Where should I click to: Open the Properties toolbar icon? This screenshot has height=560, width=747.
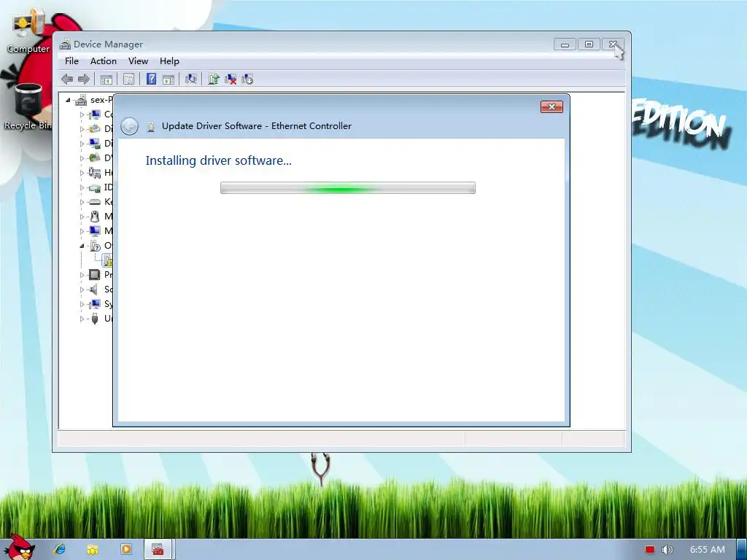(128, 79)
